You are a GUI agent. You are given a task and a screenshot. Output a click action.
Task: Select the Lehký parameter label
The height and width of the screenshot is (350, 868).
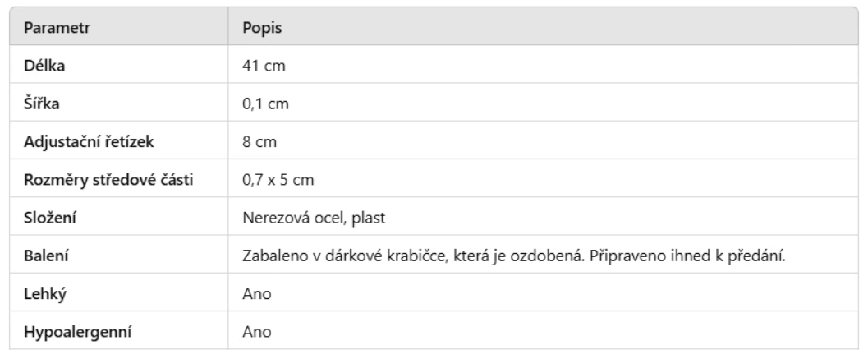44,295
